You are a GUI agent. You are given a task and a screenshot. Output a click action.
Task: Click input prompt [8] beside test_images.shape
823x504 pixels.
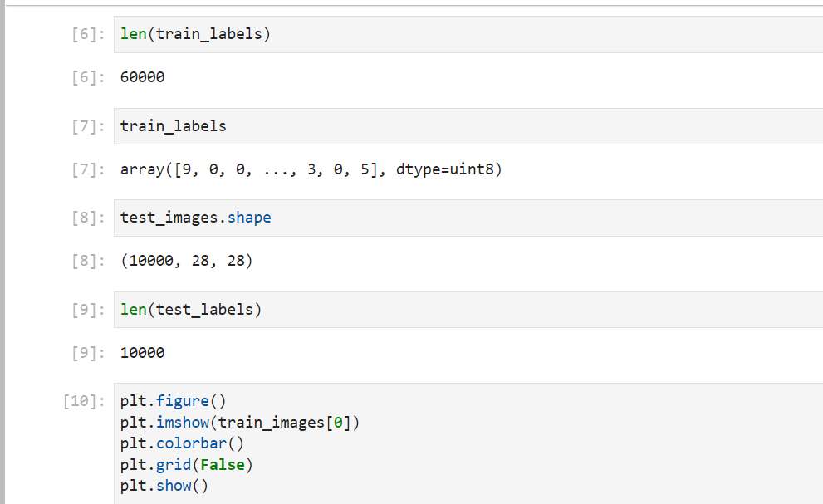pos(88,218)
